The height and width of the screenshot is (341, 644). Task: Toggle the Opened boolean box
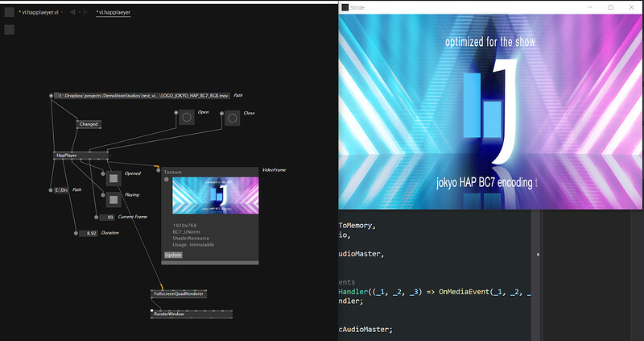coord(114,178)
